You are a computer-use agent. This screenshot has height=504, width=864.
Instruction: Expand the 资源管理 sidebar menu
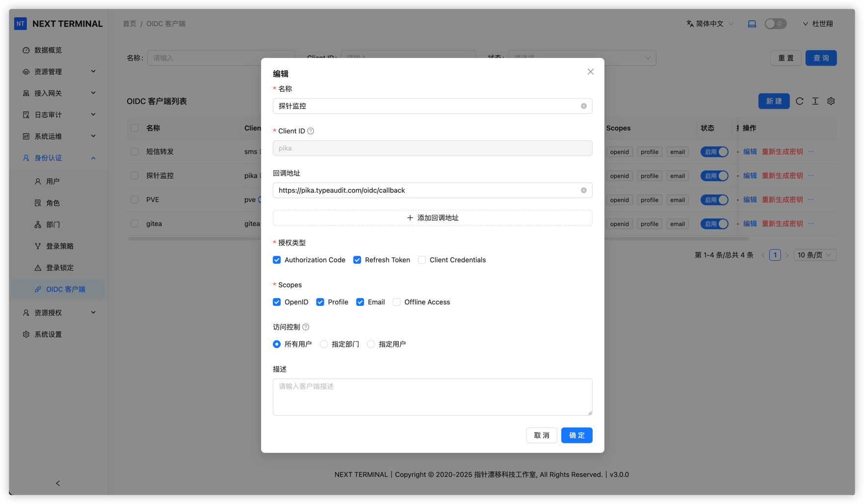click(59, 72)
